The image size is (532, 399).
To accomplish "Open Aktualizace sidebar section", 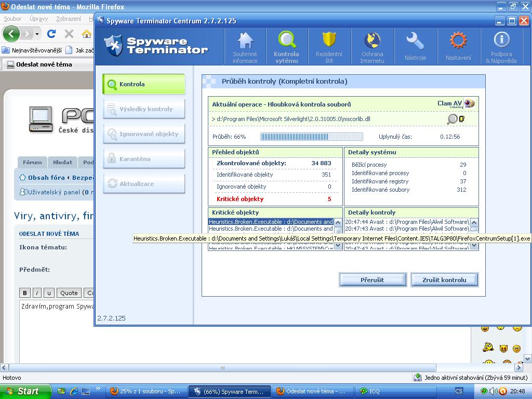I will point(144,184).
